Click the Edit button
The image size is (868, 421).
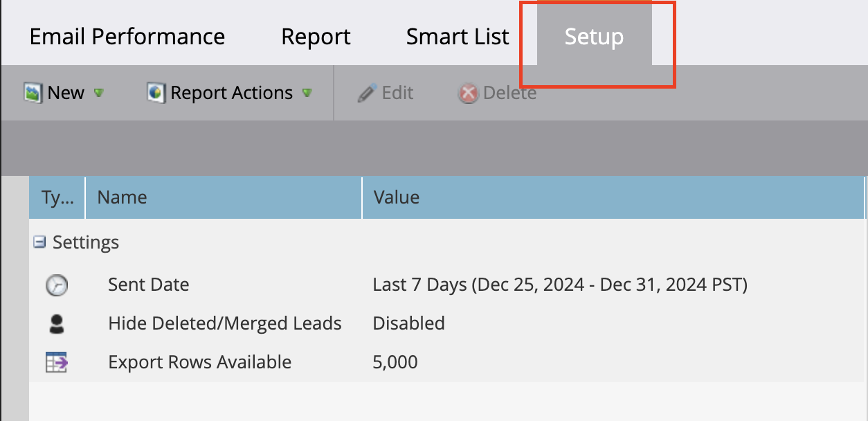tap(397, 92)
